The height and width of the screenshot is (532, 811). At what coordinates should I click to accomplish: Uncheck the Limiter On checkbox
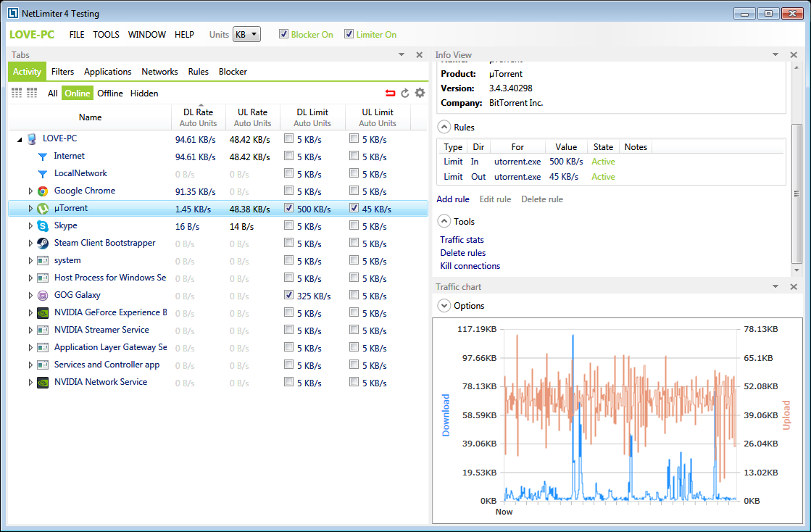pyautogui.click(x=349, y=34)
